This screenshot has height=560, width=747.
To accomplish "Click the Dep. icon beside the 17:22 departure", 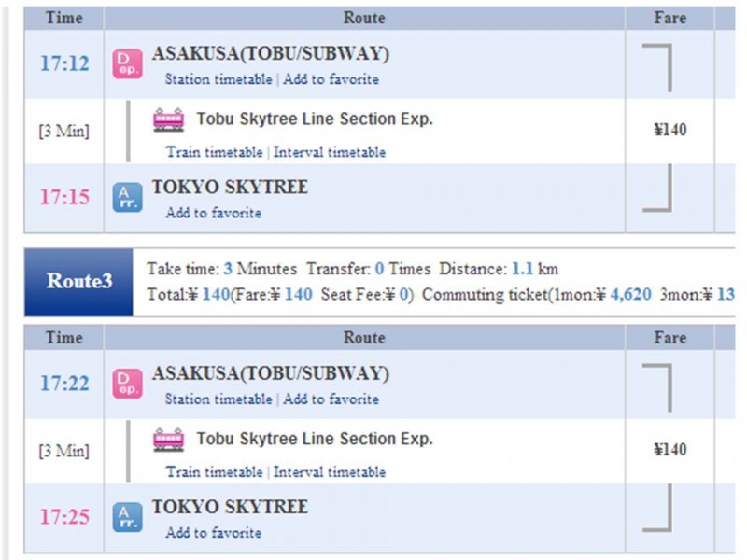I will pyautogui.click(x=127, y=383).
